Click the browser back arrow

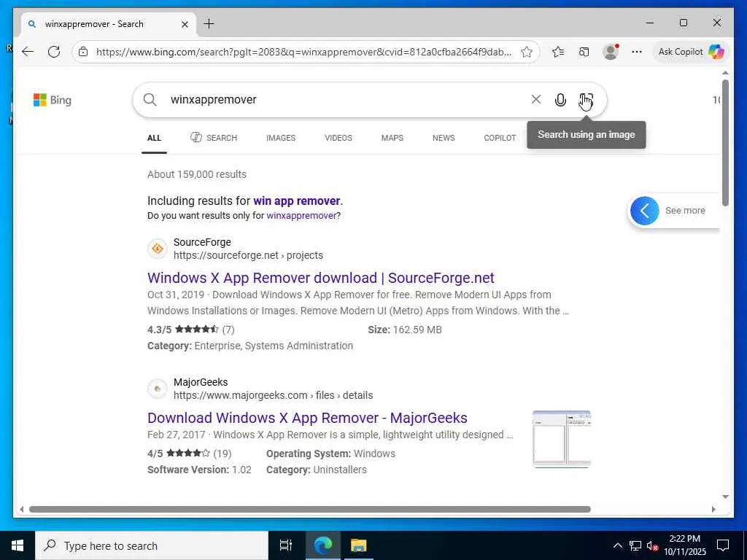pos(28,52)
